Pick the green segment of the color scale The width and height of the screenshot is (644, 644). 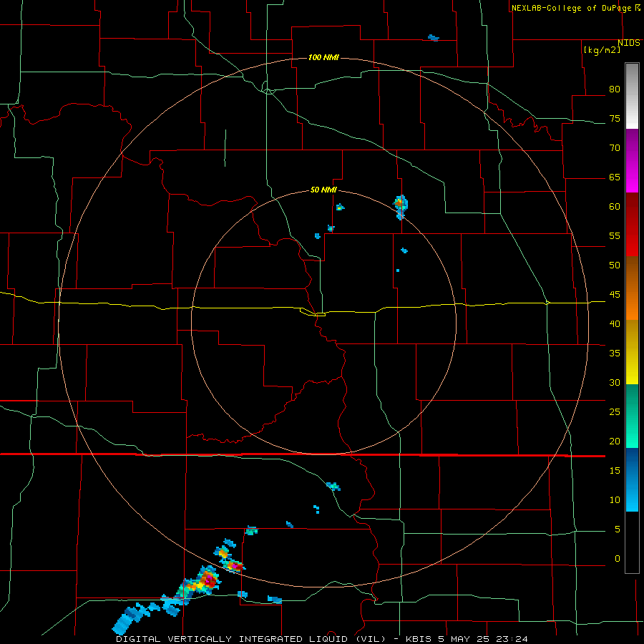point(632,416)
